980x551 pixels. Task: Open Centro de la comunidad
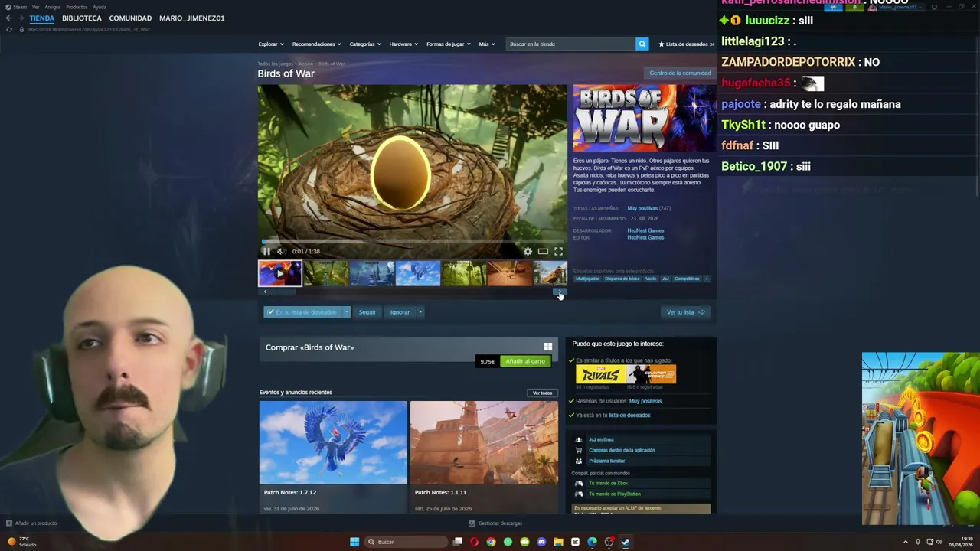tap(680, 73)
